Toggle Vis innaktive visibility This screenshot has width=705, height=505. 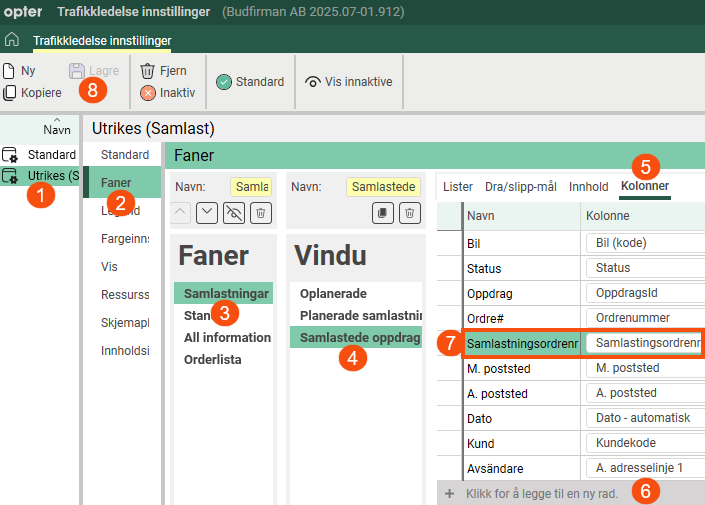[x=313, y=82]
